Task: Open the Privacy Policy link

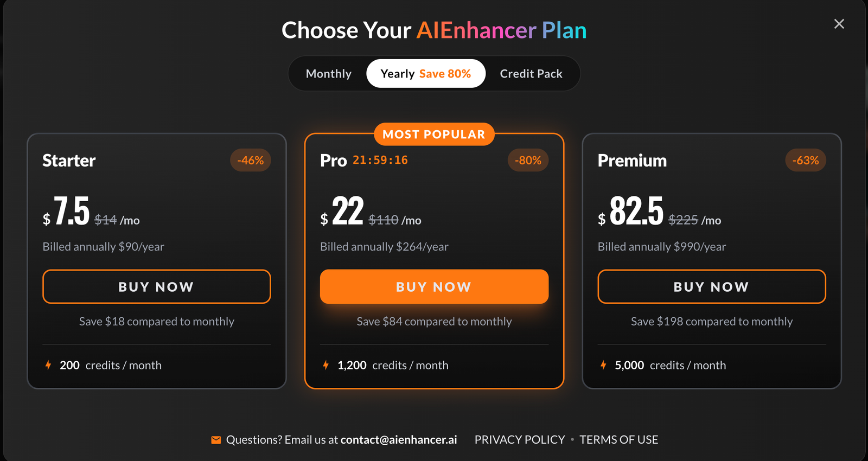Action: coord(520,440)
